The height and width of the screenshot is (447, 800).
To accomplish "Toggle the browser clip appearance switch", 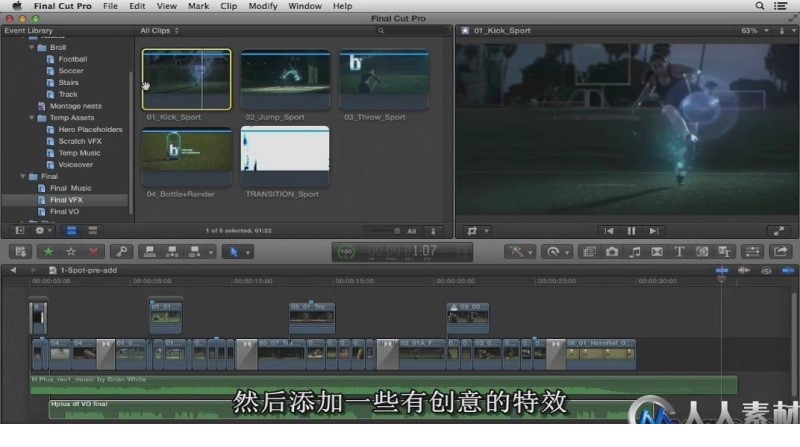I will click(433, 231).
